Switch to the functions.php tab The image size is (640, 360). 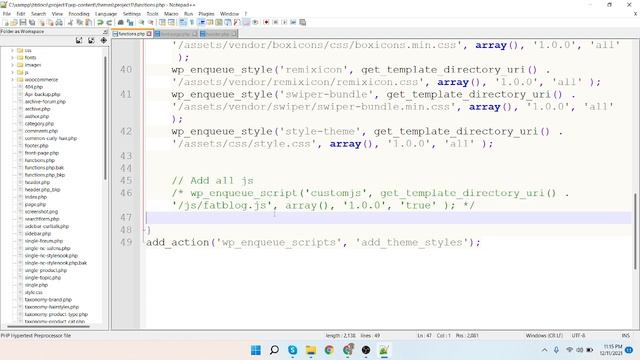(131, 34)
